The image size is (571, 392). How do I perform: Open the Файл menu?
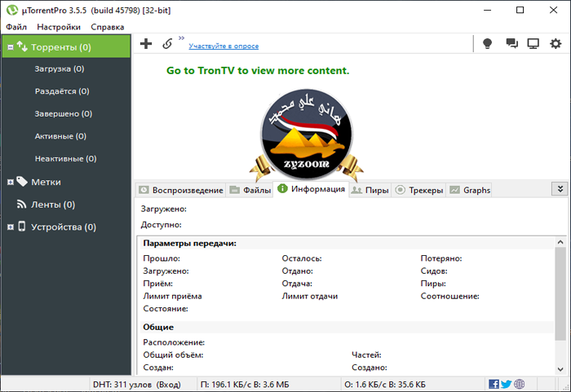16,27
